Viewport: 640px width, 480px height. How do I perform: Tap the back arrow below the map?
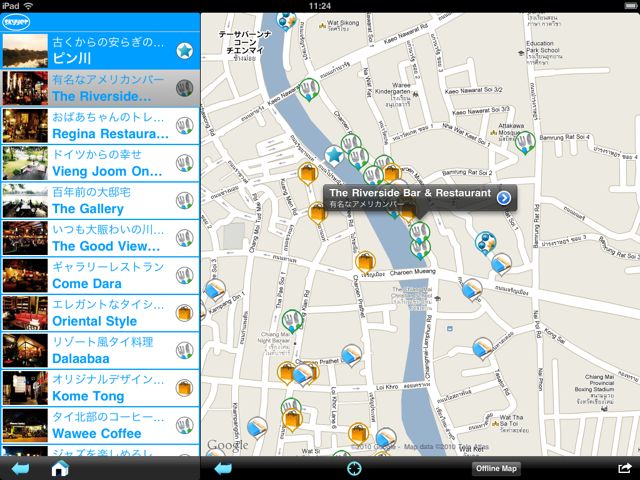[223, 469]
